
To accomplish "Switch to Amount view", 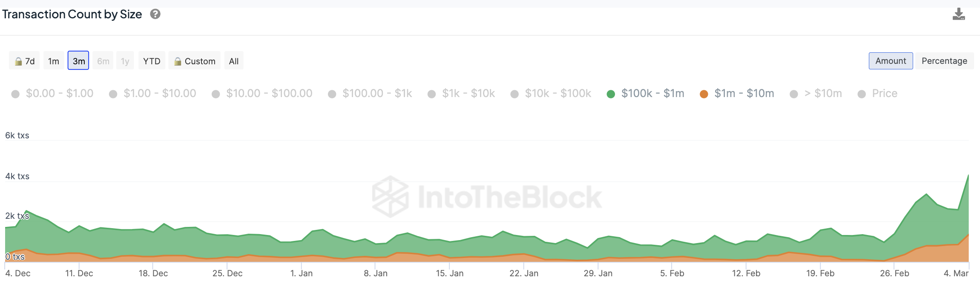I will coord(890,61).
